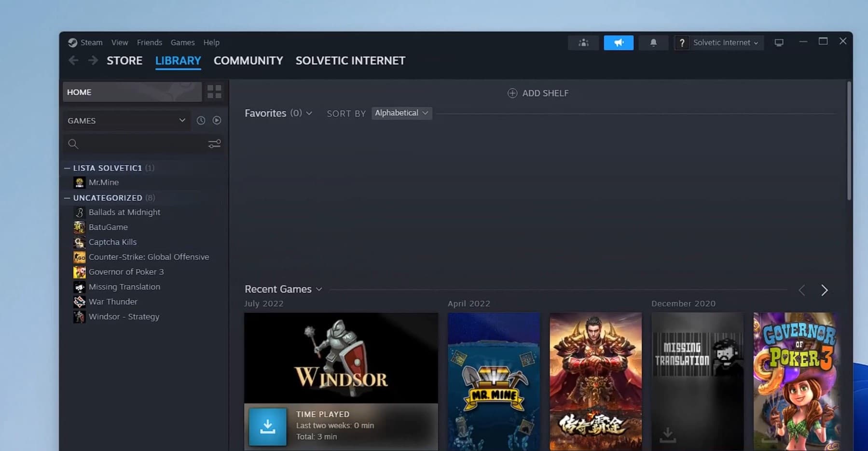
Task: Click Mr.Mine game icon in sidebar
Action: (x=79, y=183)
